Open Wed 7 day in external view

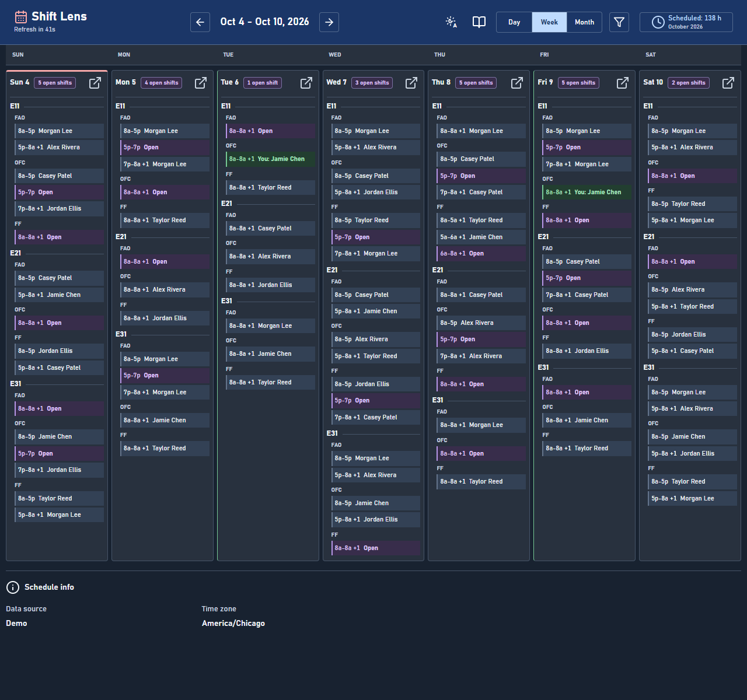click(411, 83)
